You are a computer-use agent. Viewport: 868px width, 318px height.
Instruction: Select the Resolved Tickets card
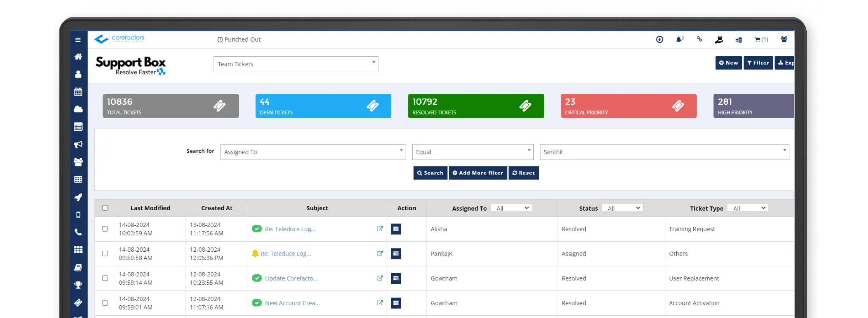point(476,106)
